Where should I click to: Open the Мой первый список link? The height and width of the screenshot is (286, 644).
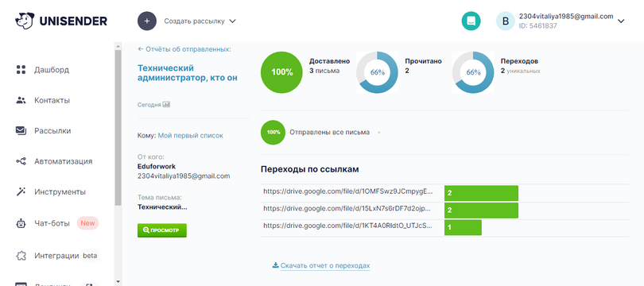[191, 135]
